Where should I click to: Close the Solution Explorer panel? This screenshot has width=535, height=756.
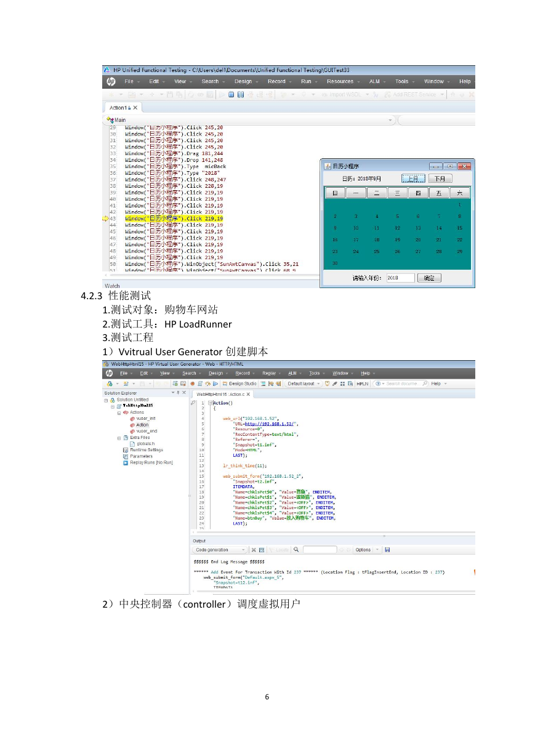pos(183,393)
